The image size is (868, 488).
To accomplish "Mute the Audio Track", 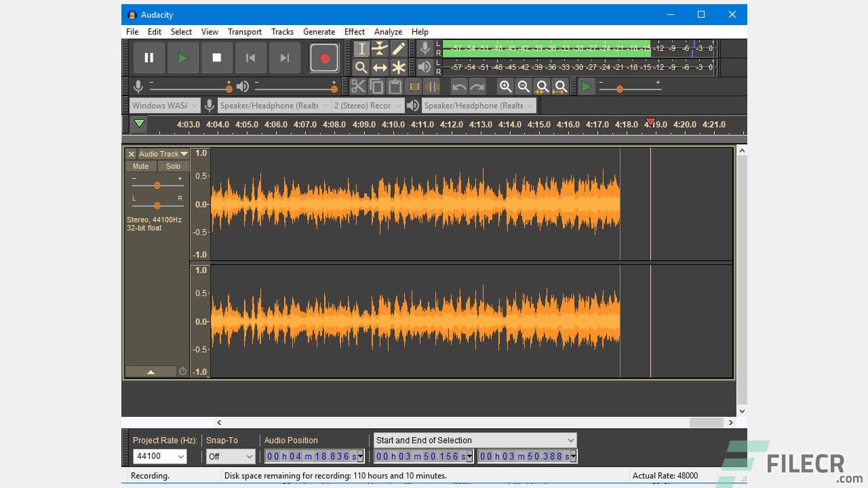I will coord(140,166).
